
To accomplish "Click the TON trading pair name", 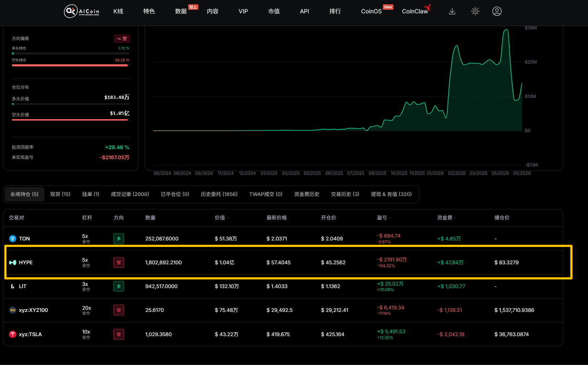I will click(25, 239).
